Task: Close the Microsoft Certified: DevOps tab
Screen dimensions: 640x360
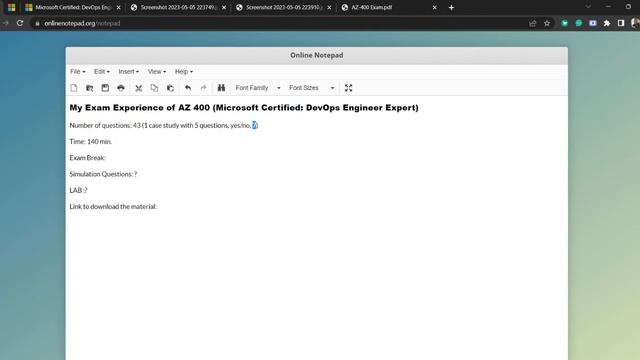Action: [118, 7]
